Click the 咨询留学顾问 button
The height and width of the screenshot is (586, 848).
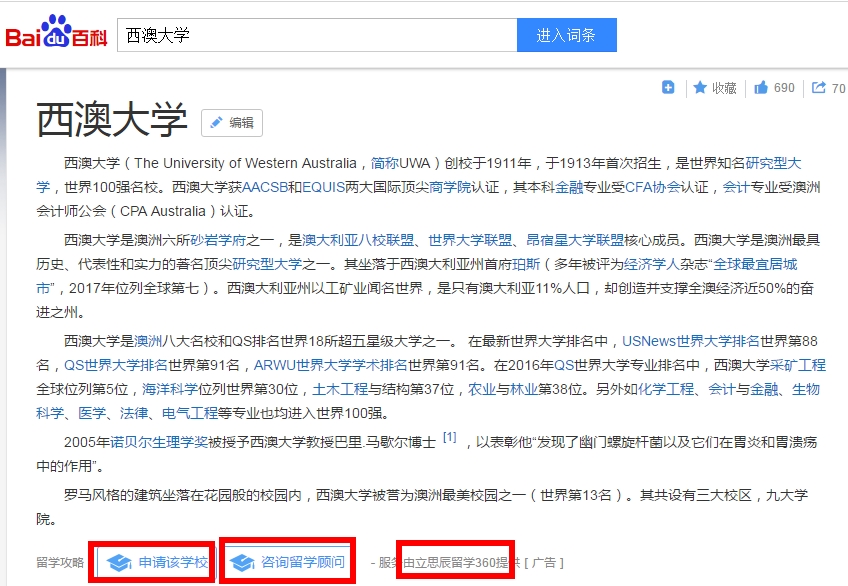(x=287, y=563)
